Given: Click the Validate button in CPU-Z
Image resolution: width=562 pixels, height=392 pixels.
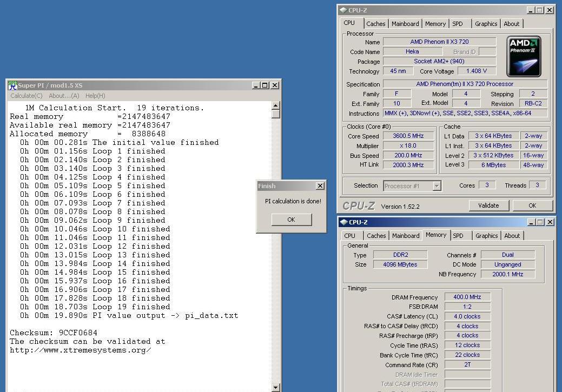Looking at the screenshot, I should click(488, 205).
